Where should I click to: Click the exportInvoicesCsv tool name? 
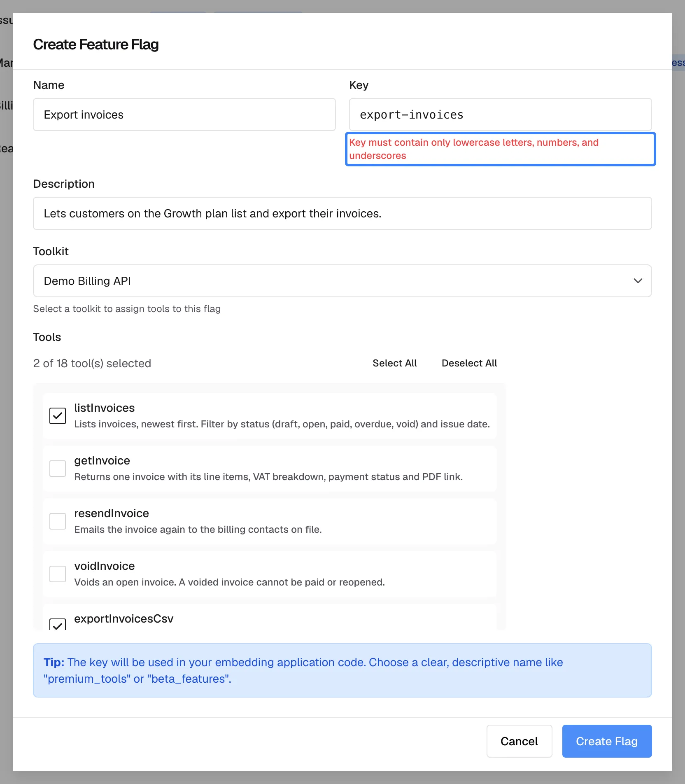[124, 618]
